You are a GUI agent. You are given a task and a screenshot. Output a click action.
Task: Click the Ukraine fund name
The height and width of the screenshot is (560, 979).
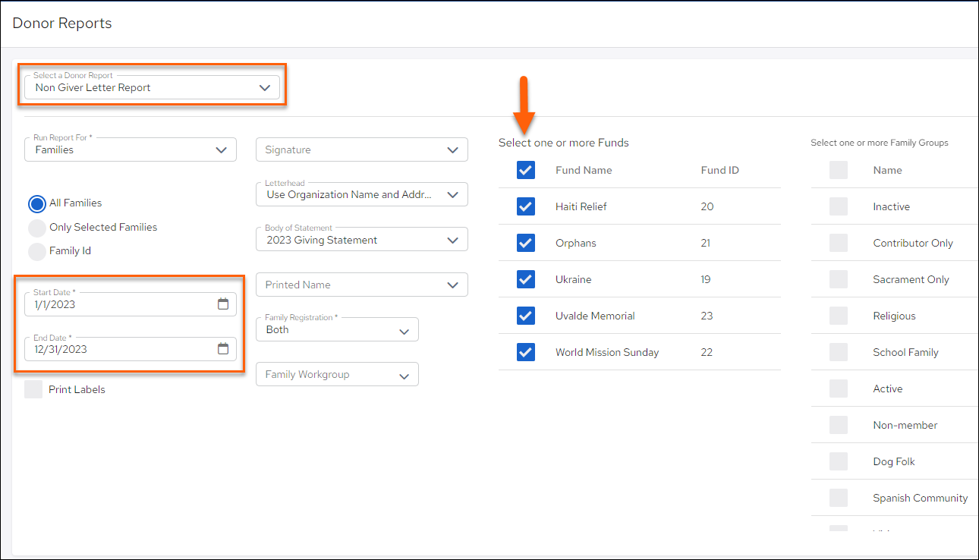(573, 279)
